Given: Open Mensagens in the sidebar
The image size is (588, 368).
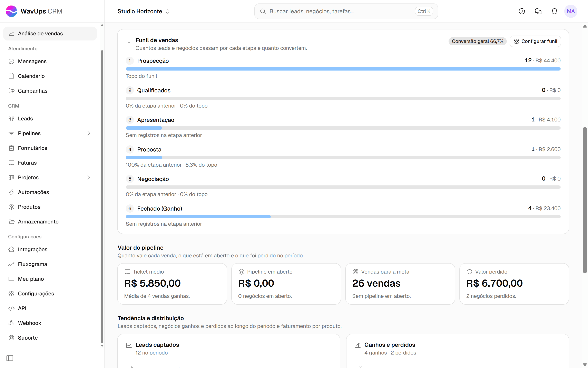Looking at the screenshot, I should click(50, 61).
